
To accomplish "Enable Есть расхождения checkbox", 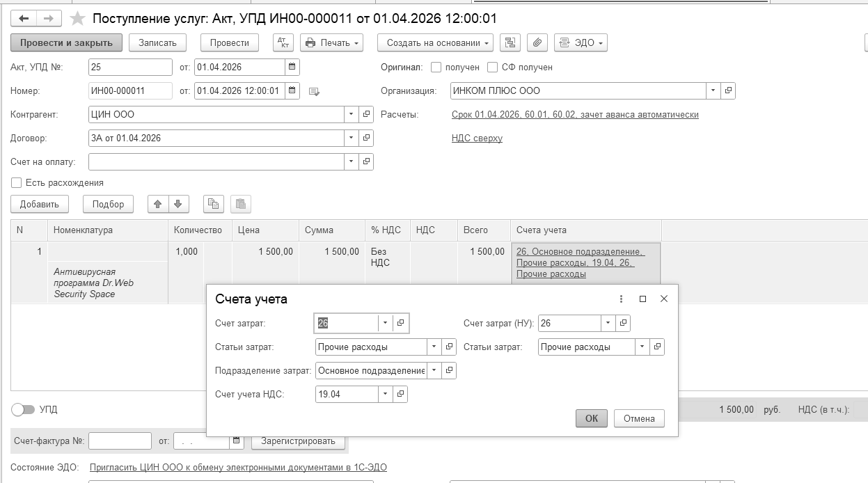I will click(17, 182).
